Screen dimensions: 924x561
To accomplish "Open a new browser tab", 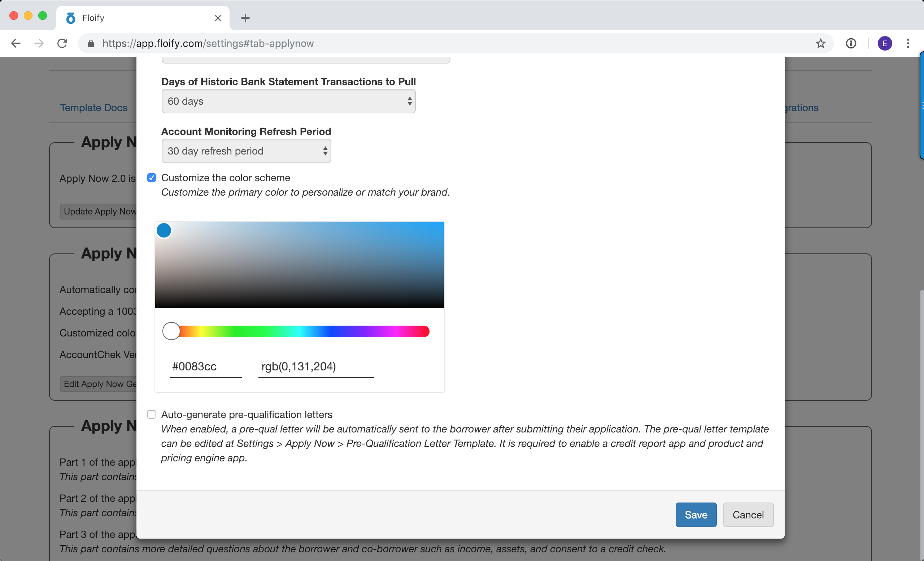I will coord(245,18).
